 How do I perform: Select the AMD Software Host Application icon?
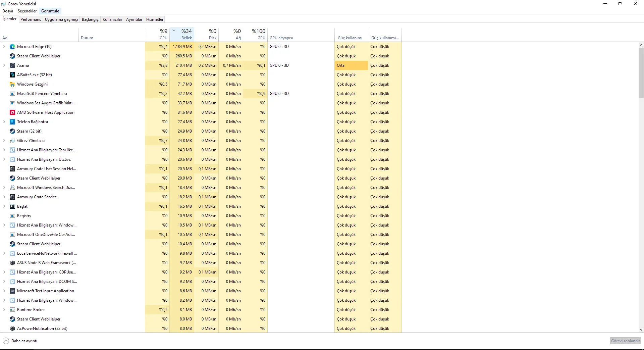pyautogui.click(x=12, y=112)
